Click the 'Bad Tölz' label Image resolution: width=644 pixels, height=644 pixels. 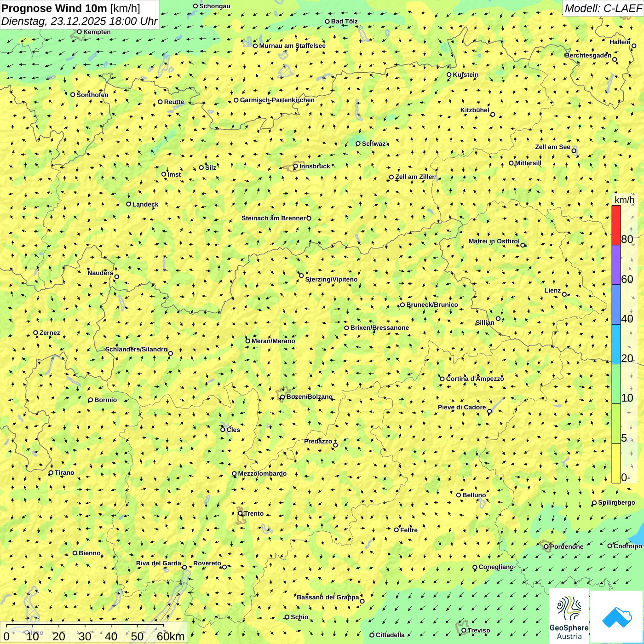click(345, 21)
